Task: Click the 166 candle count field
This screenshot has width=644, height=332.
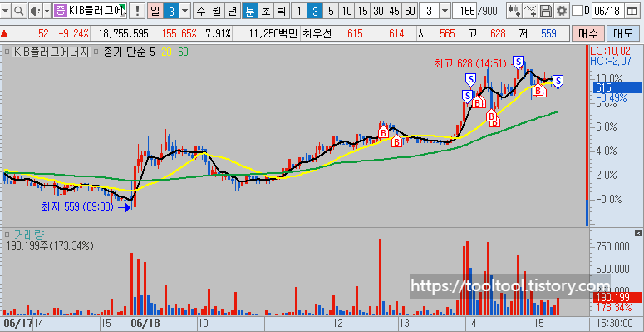Action: (466, 11)
